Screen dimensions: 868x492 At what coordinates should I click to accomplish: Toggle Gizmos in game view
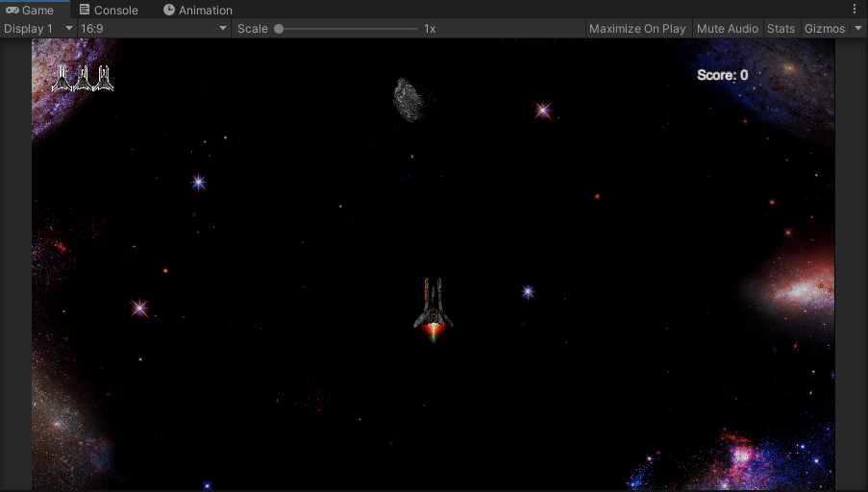coord(825,29)
